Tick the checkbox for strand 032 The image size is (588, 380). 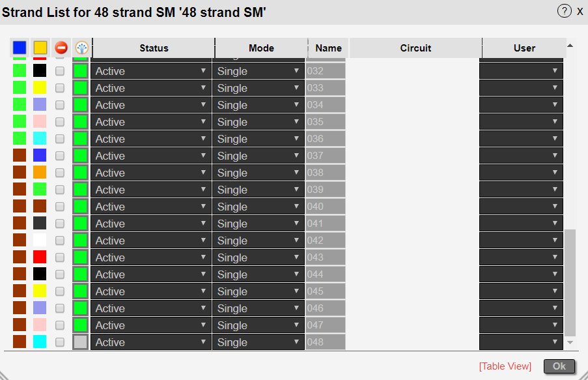(x=60, y=71)
